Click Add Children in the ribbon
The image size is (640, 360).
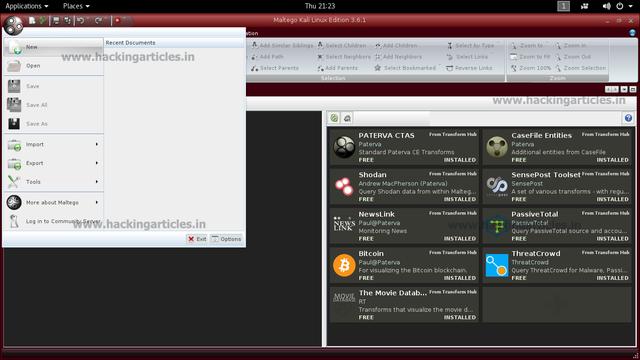396,46
